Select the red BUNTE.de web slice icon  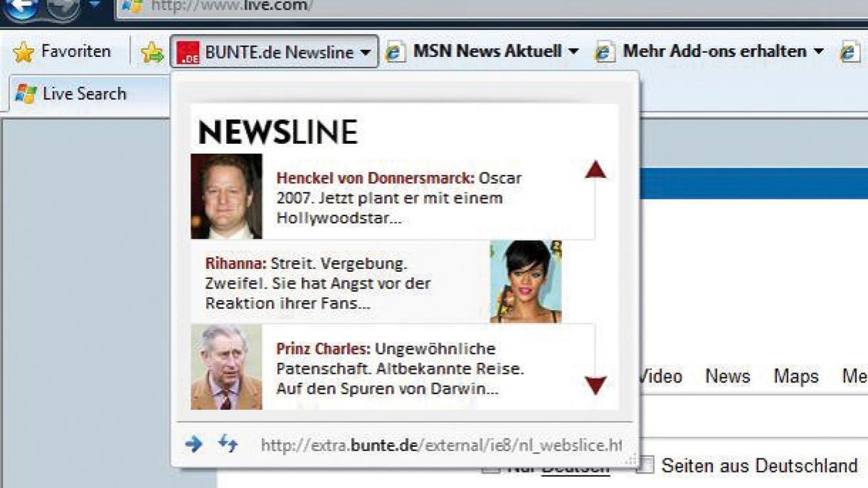click(x=187, y=51)
